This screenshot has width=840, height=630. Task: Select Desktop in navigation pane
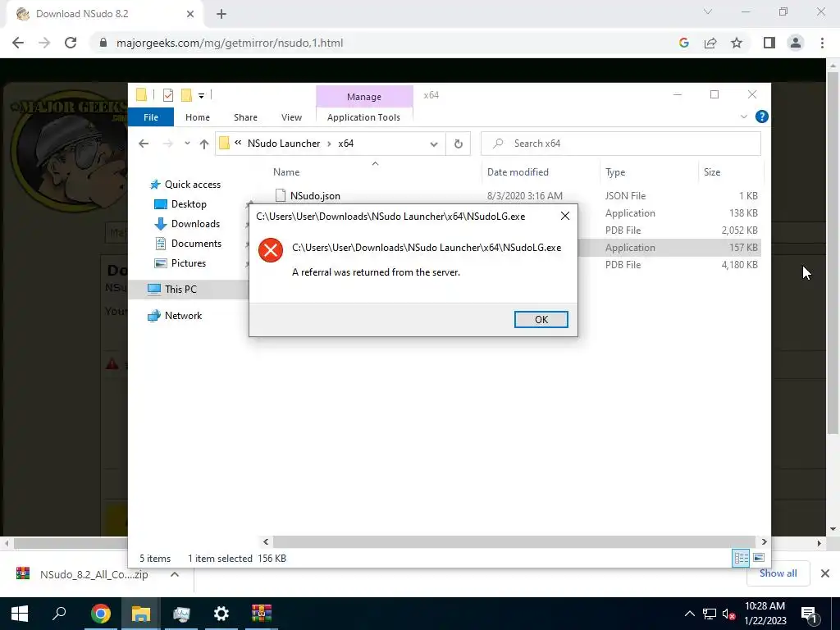[x=180, y=204]
